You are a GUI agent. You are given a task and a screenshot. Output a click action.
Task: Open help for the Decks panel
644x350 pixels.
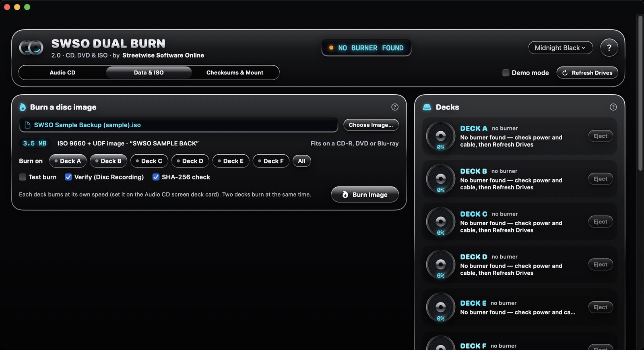(x=613, y=107)
